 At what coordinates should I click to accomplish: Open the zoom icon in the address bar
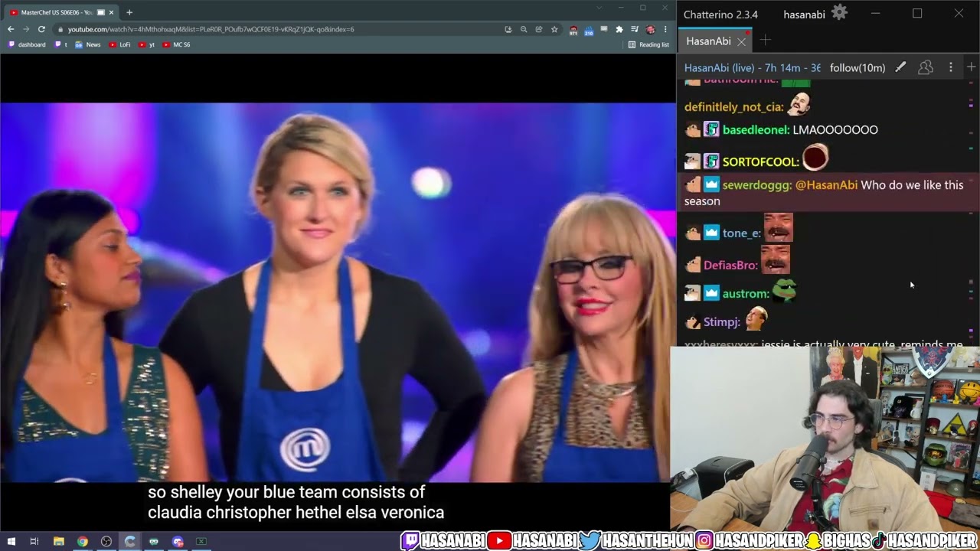[524, 29]
